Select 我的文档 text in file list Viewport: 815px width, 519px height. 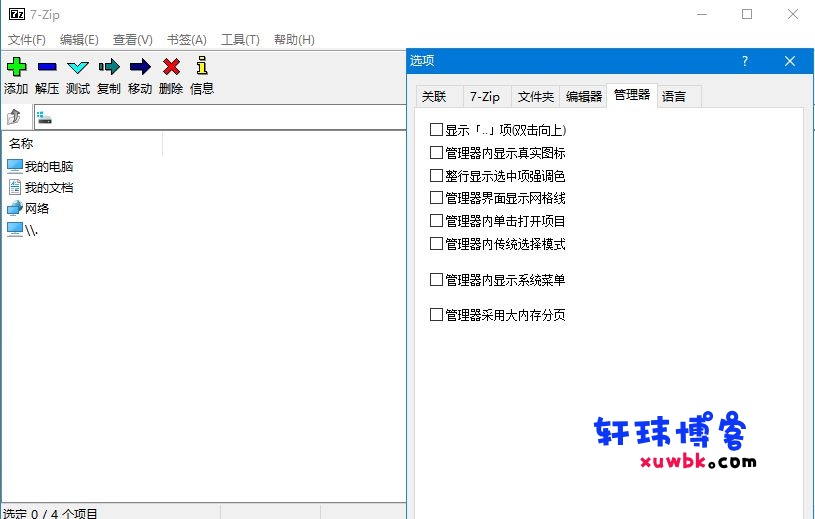click(x=49, y=188)
